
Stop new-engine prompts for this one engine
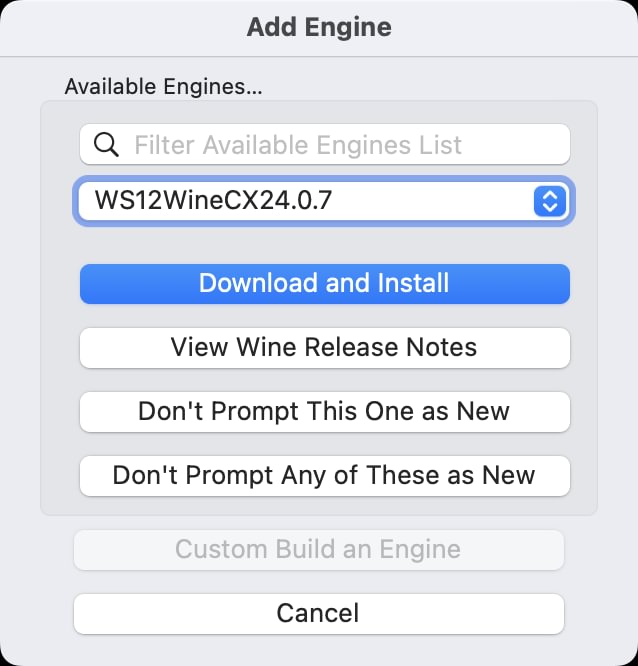click(x=324, y=411)
